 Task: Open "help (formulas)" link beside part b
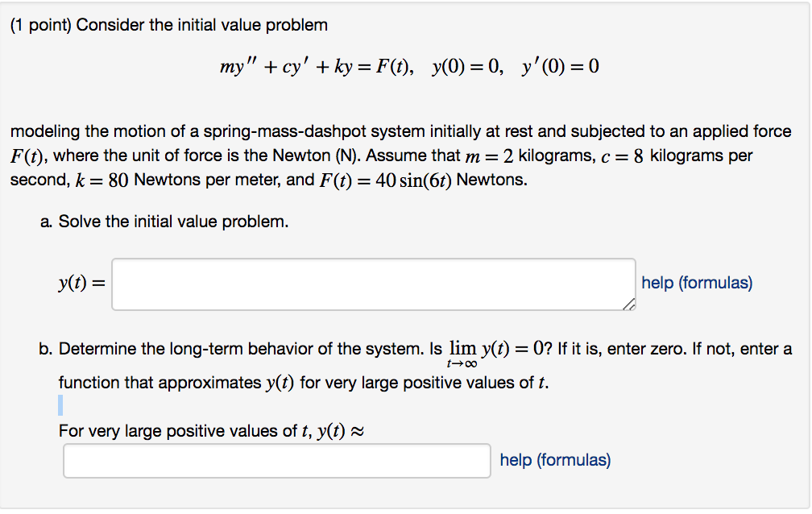pos(554,459)
